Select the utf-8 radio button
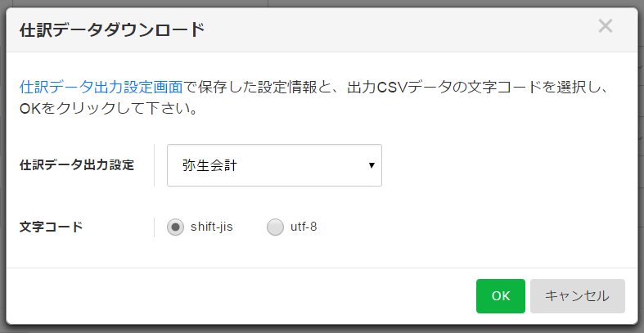 tap(275, 227)
